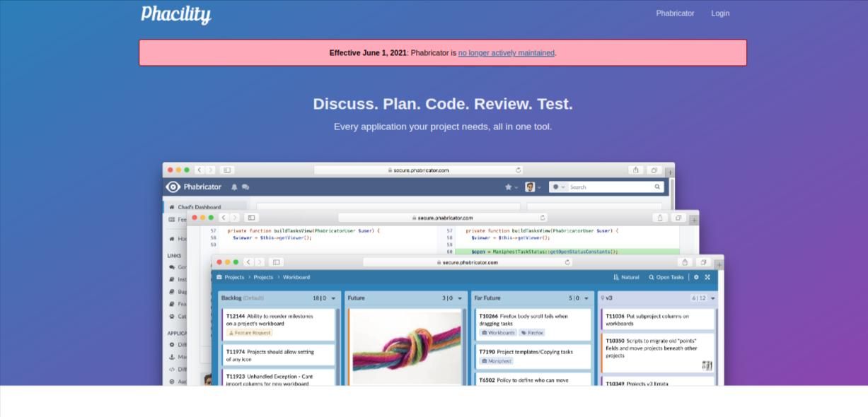Reload the dashboard Safari window page

tap(519, 170)
